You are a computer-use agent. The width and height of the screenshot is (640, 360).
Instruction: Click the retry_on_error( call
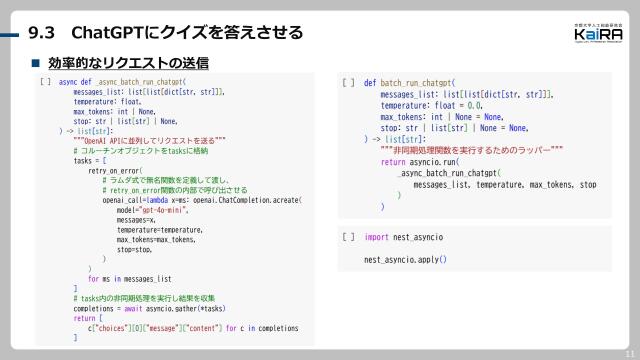(x=115, y=171)
